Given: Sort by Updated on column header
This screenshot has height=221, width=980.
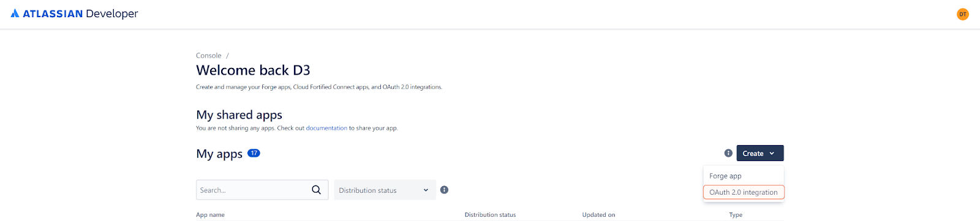Looking at the screenshot, I should click(x=598, y=215).
